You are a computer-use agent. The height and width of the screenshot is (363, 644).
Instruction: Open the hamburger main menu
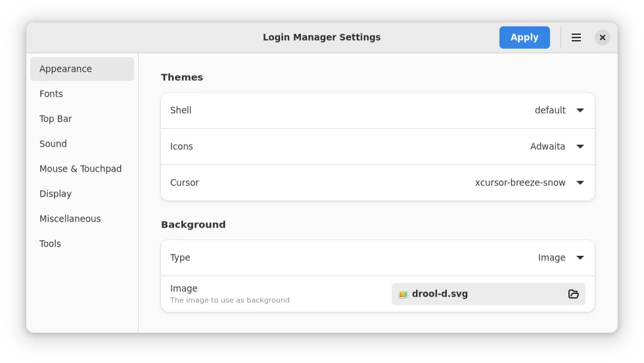tap(576, 37)
